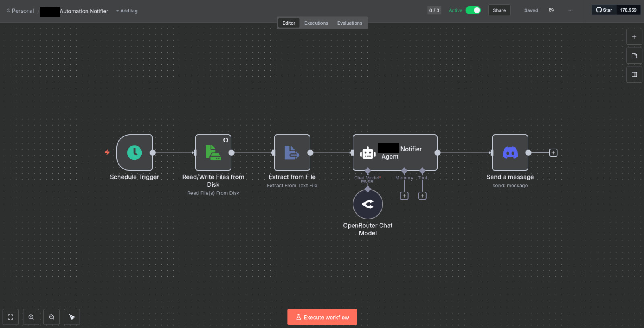Add a node after Send a message
644x328 pixels.
coord(553,153)
